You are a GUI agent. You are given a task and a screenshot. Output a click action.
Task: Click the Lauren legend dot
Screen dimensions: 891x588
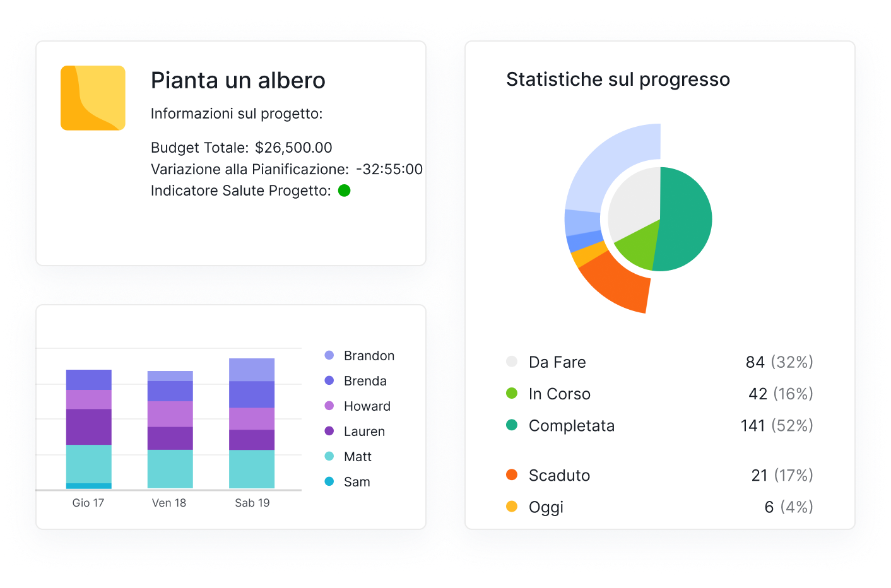[329, 431]
